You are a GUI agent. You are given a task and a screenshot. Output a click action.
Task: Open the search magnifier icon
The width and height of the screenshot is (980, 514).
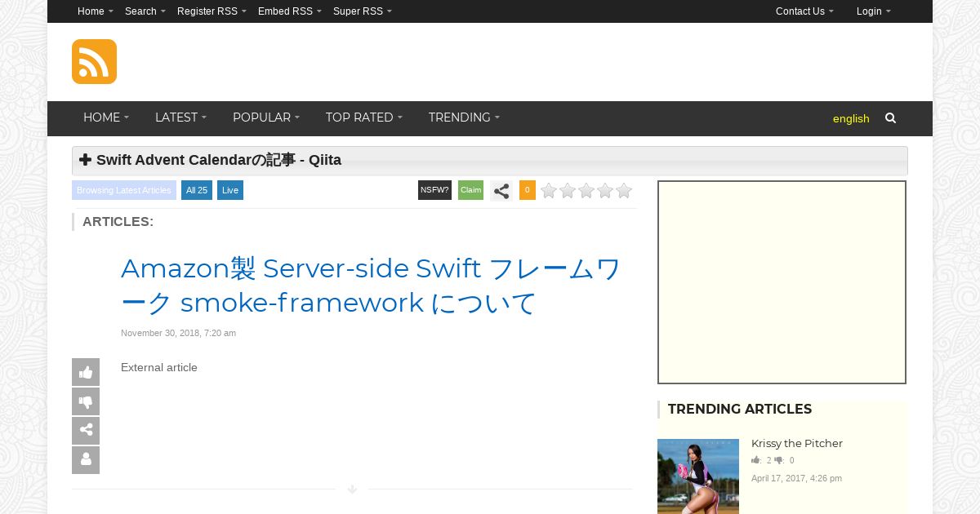tap(890, 118)
